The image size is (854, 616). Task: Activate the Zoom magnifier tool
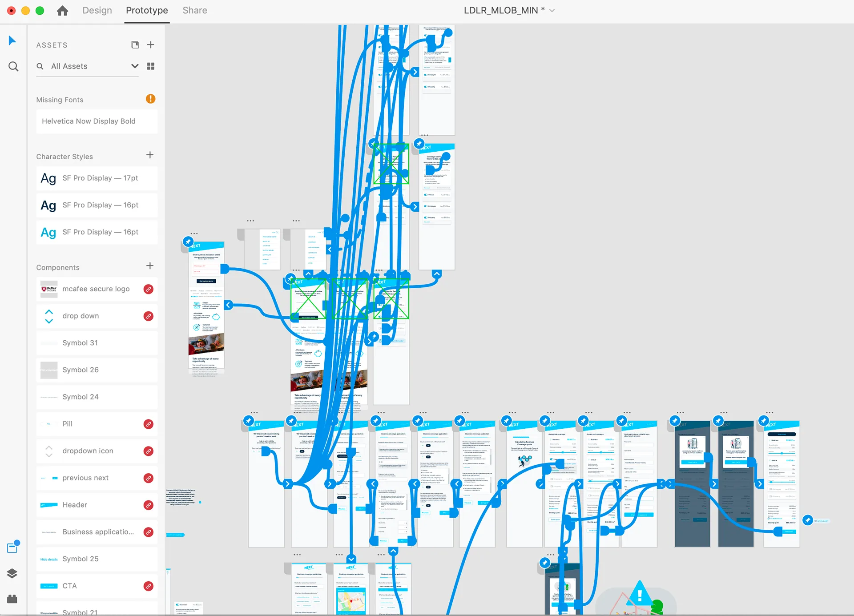click(x=13, y=67)
